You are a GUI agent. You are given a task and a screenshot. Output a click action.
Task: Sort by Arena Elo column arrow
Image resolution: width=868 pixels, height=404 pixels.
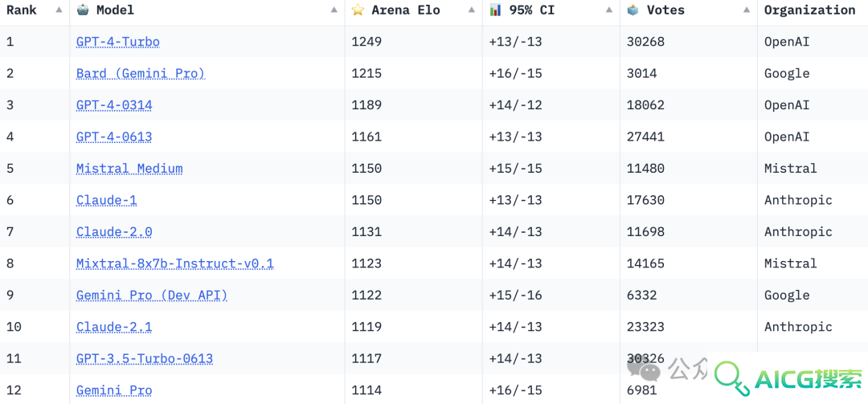[471, 10]
